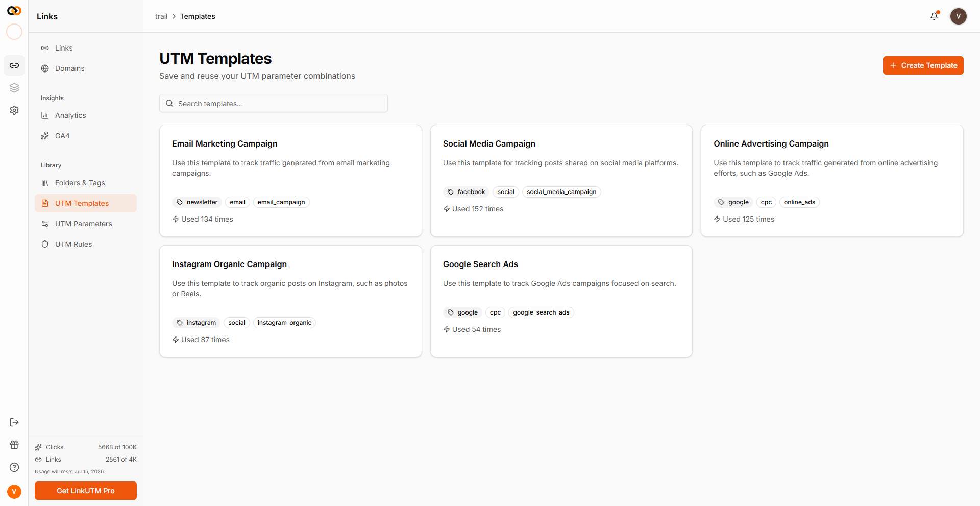Image resolution: width=980 pixels, height=506 pixels.
Task: Click the google_search_ads tag
Action: [541, 312]
